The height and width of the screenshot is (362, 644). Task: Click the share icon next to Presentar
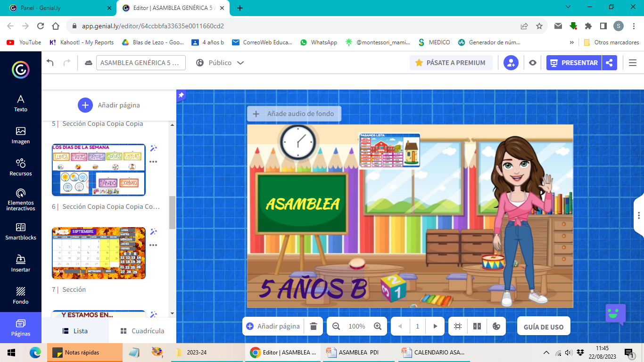pos(609,63)
